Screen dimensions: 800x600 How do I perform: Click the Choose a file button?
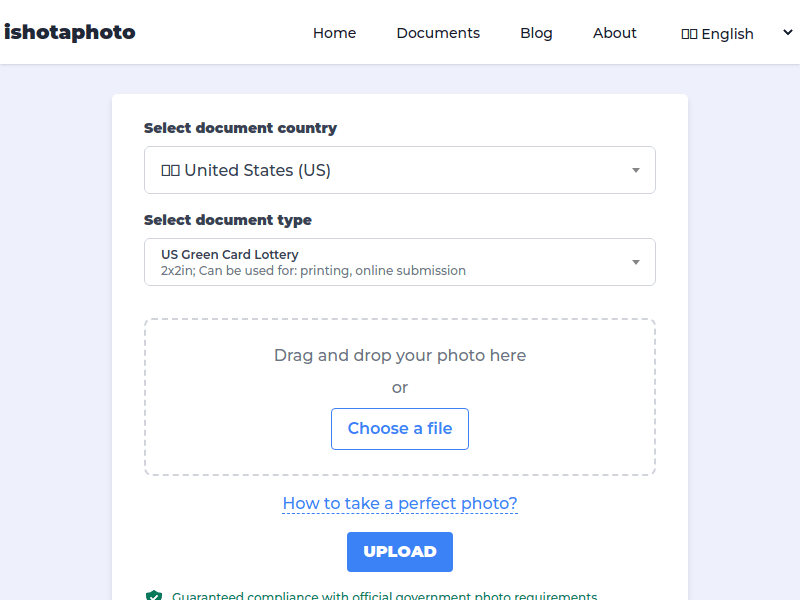coord(400,429)
